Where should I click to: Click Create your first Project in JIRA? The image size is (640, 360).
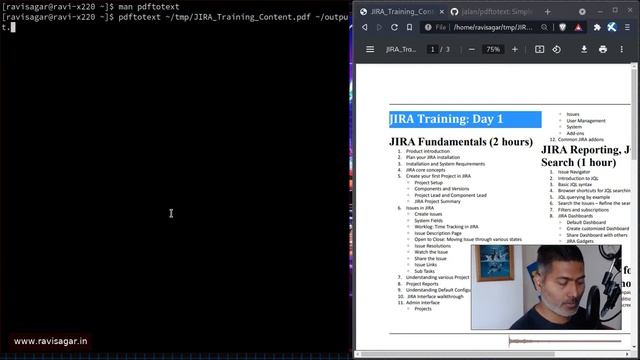(x=438, y=176)
